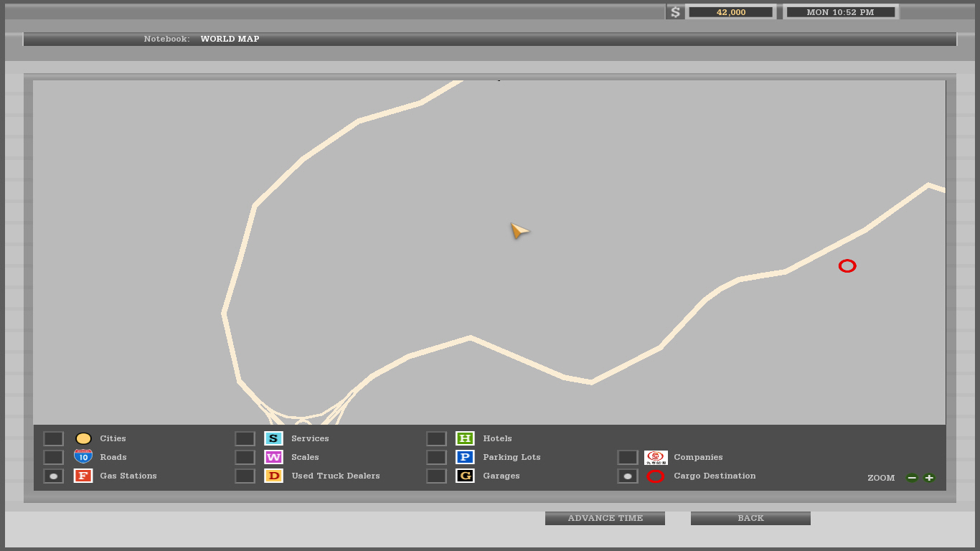The height and width of the screenshot is (551, 980).
Task: Click the Hotels H icon
Action: 465,438
